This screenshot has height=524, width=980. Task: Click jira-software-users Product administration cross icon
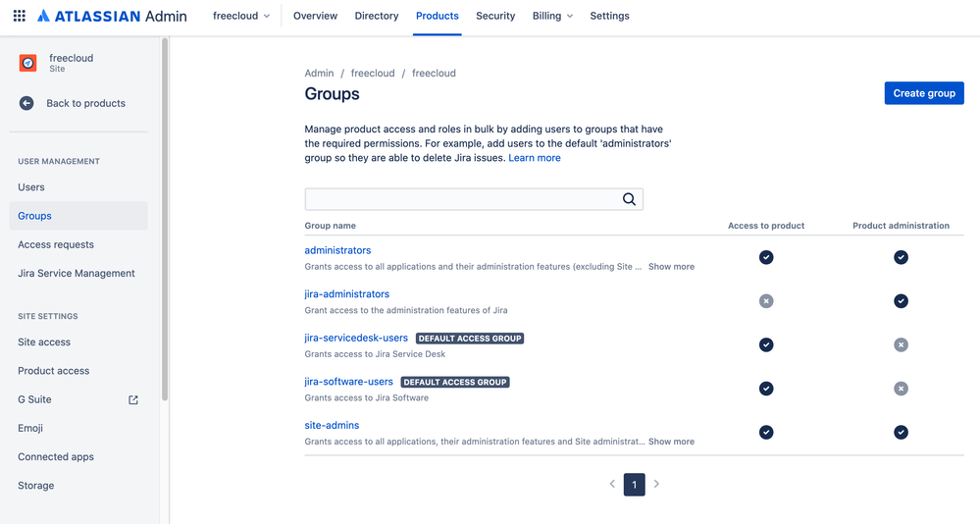tap(901, 389)
